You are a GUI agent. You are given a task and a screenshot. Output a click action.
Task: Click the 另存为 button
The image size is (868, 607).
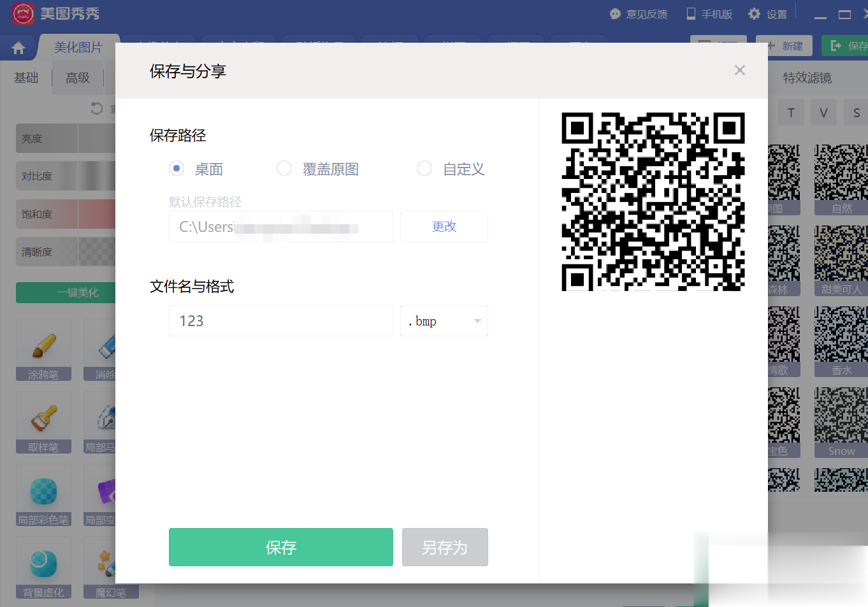point(445,547)
